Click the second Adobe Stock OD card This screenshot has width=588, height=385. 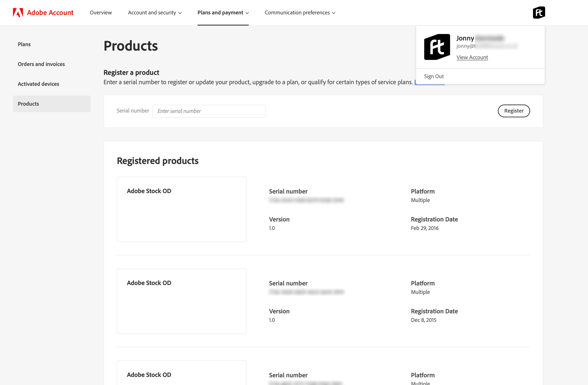pyautogui.click(x=181, y=301)
